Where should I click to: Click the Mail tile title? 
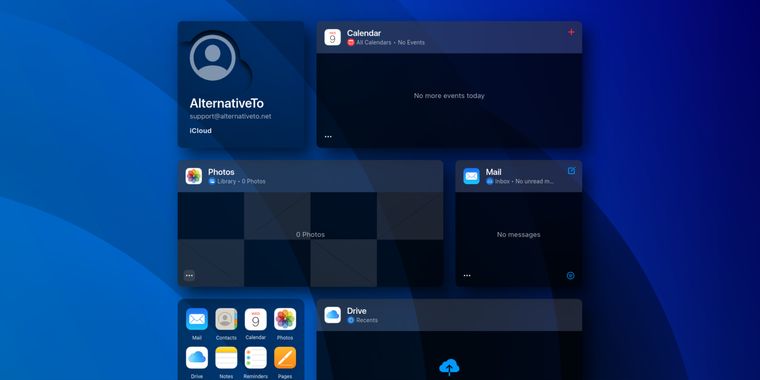click(x=493, y=172)
